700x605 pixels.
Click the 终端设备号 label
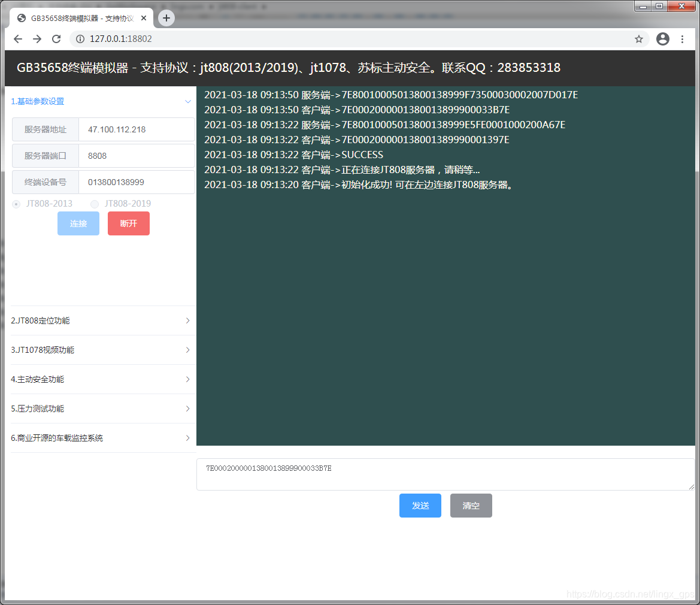click(46, 182)
